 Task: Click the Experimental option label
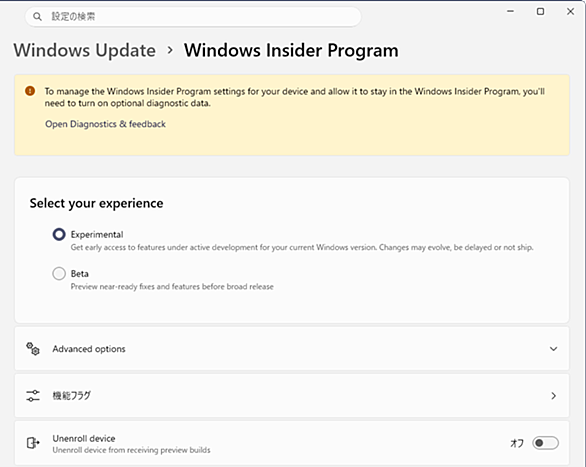pos(97,235)
